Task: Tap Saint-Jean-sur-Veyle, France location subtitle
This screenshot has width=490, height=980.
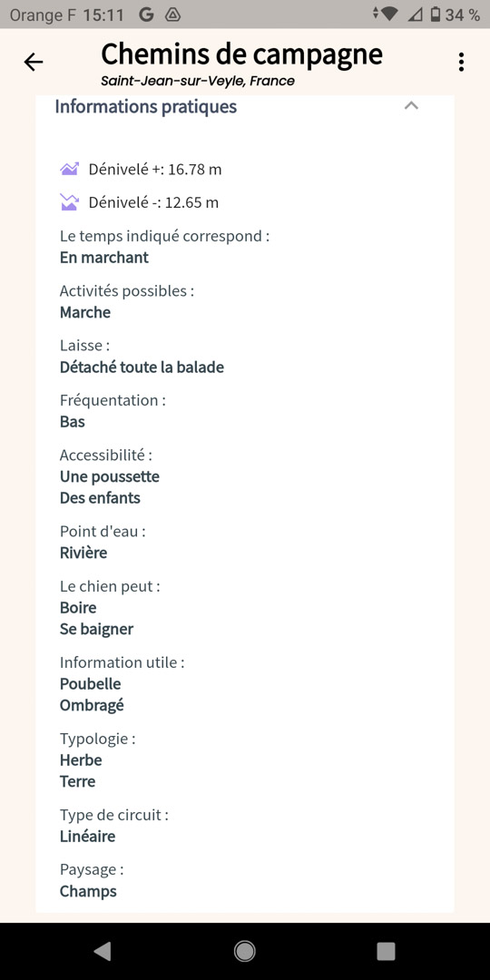Action: point(198,82)
